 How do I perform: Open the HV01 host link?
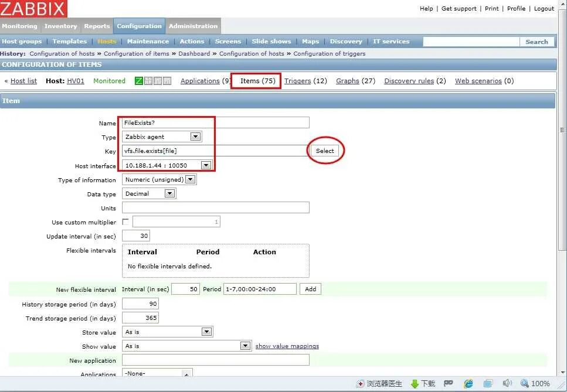[76, 81]
